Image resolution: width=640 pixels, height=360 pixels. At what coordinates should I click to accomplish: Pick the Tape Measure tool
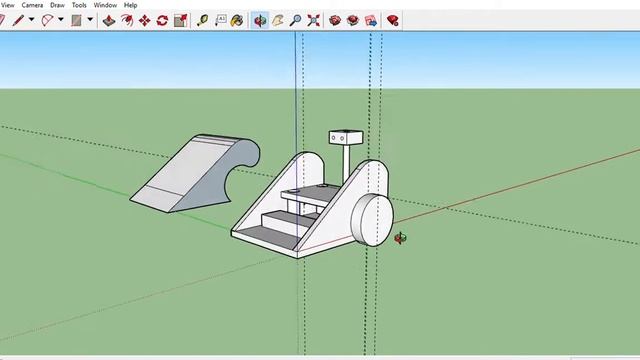coord(202,20)
